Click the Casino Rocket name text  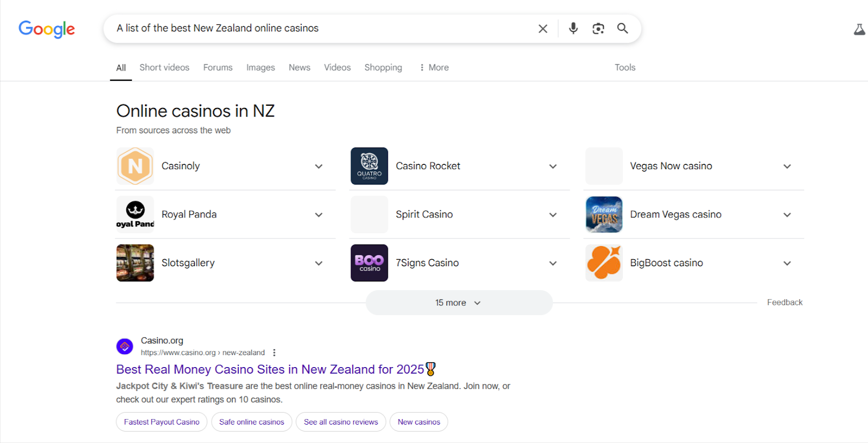(428, 166)
